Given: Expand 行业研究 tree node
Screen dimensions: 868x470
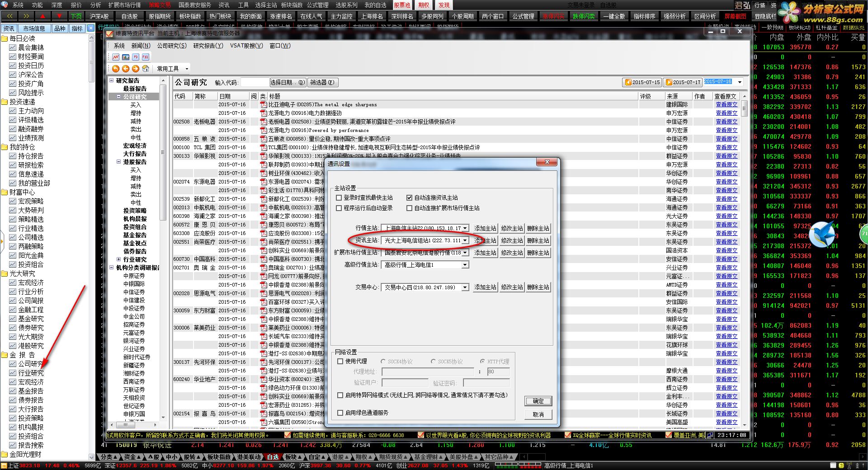Looking at the screenshot, I should click(x=119, y=259).
